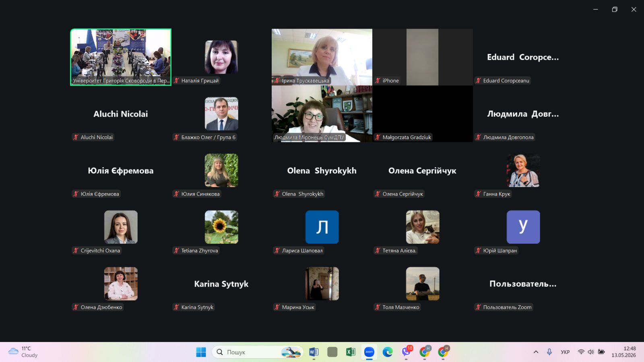The width and height of the screenshot is (644, 362).
Task: Launch Microsoft Word from the taskbar
Action: [x=314, y=352]
